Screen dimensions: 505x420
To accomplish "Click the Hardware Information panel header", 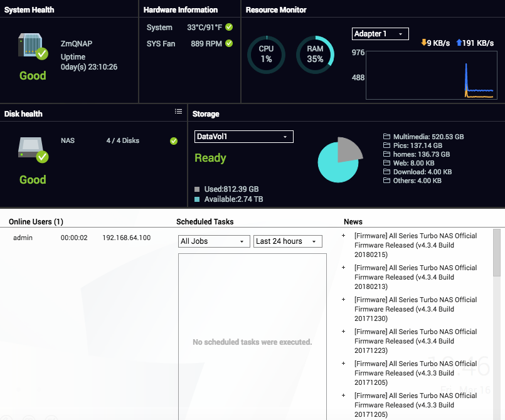I will tap(181, 9).
